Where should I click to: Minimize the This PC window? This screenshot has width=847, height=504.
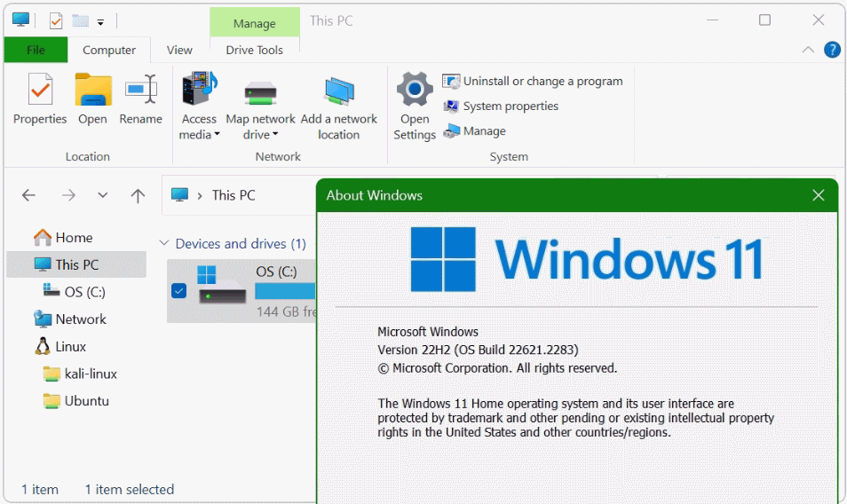click(x=713, y=20)
